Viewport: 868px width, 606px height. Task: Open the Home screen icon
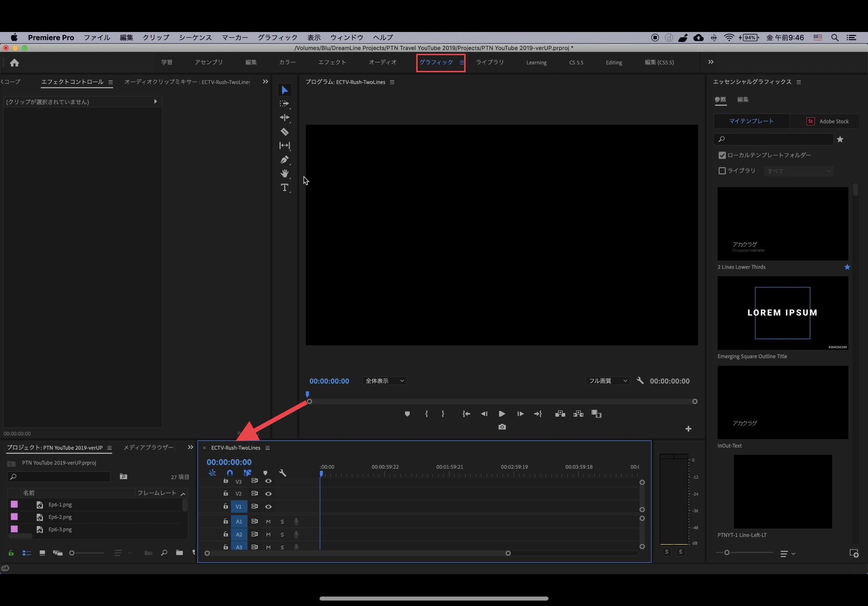pyautogui.click(x=15, y=63)
